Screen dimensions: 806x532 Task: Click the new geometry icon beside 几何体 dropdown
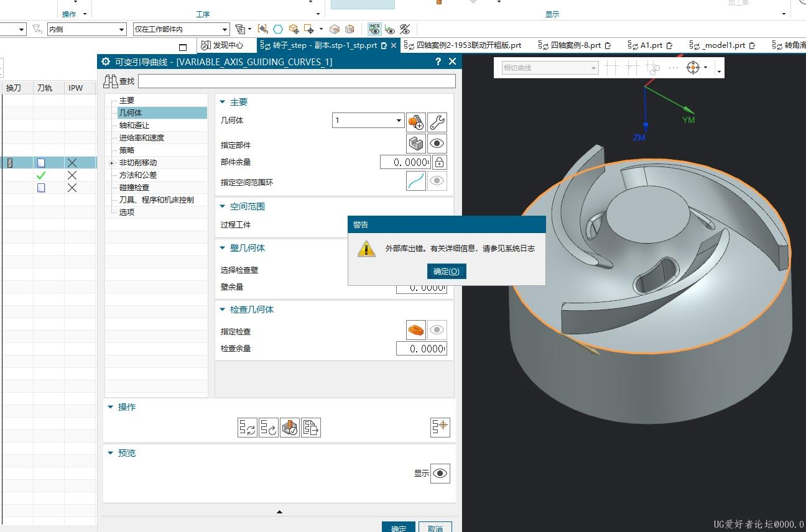click(x=416, y=122)
